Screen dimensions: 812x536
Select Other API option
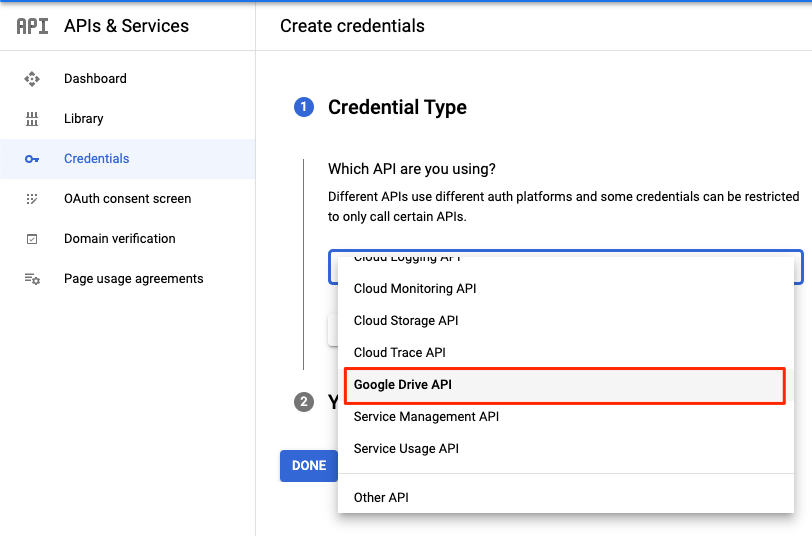coord(566,498)
